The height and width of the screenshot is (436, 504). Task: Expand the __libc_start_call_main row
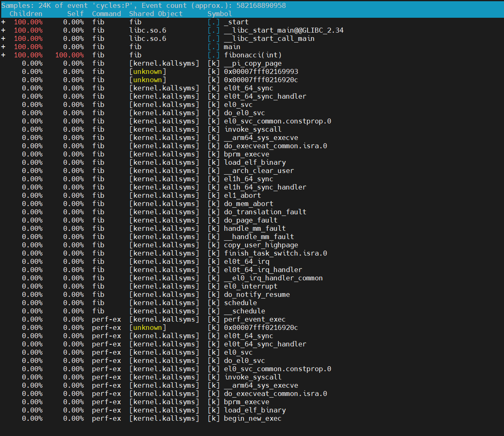(3, 38)
